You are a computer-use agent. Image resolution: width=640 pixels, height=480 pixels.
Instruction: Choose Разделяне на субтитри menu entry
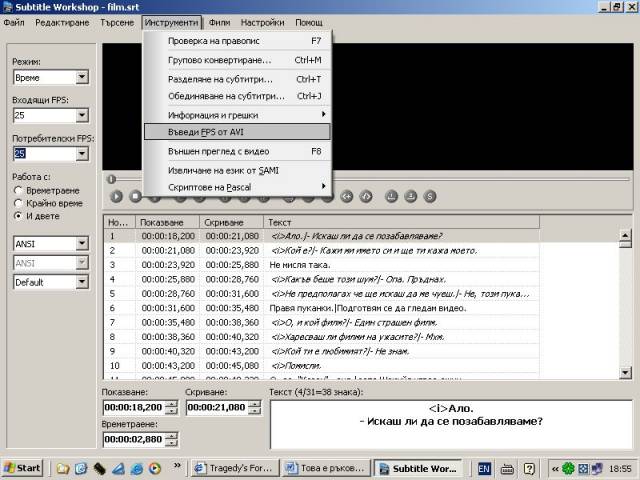(x=237, y=79)
